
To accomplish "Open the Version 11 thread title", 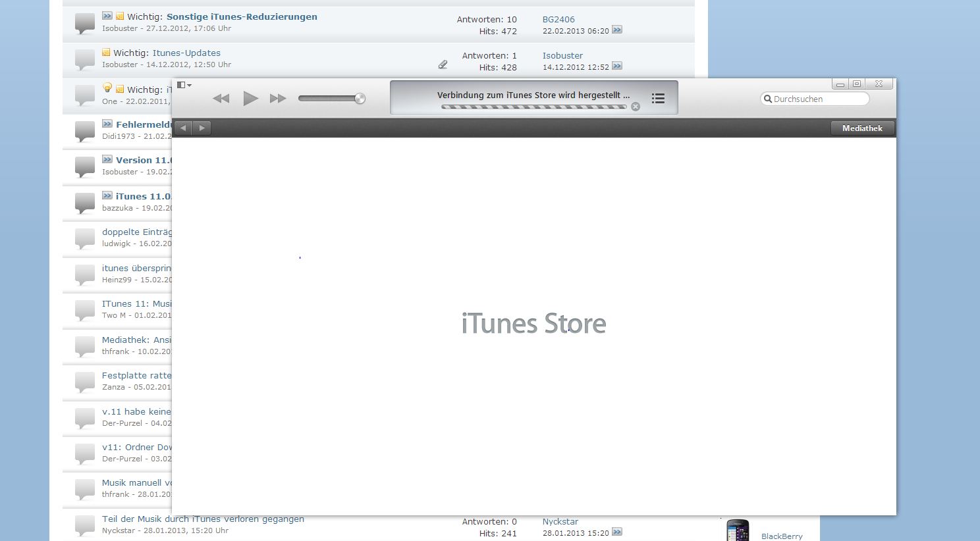I will 144,160.
